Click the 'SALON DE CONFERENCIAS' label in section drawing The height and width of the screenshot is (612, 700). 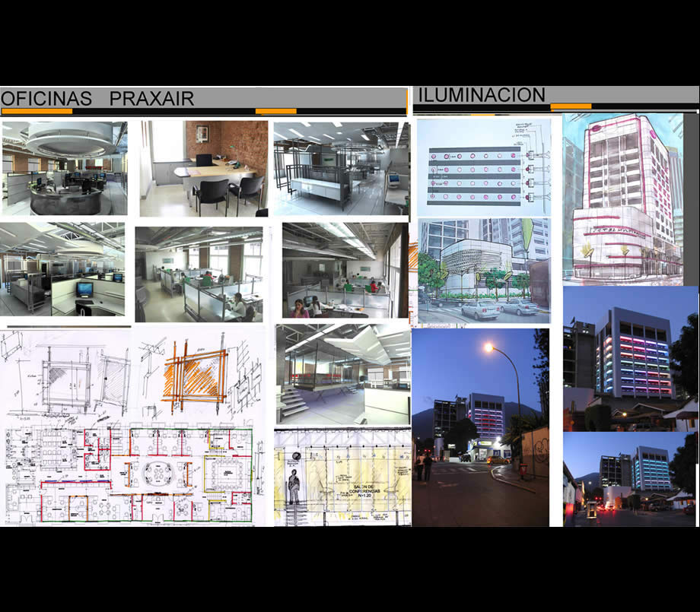click(x=364, y=491)
